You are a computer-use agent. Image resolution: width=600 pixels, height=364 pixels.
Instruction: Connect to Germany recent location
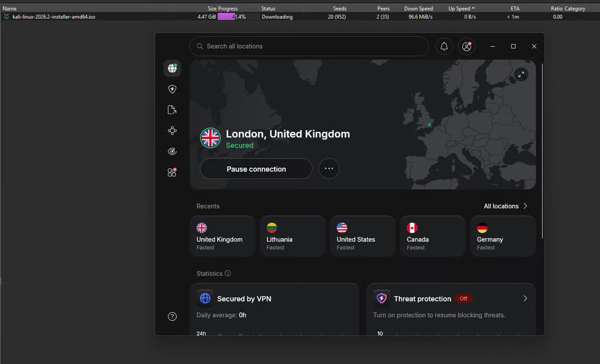502,236
